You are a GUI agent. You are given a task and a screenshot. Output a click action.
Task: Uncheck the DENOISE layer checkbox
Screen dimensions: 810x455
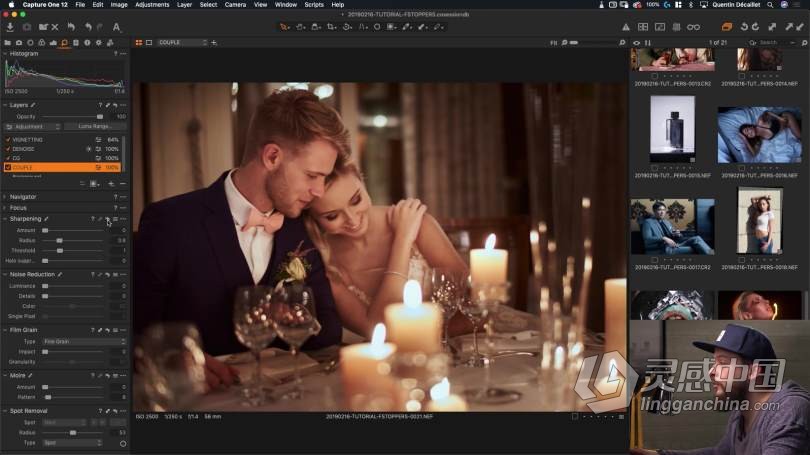point(8,149)
